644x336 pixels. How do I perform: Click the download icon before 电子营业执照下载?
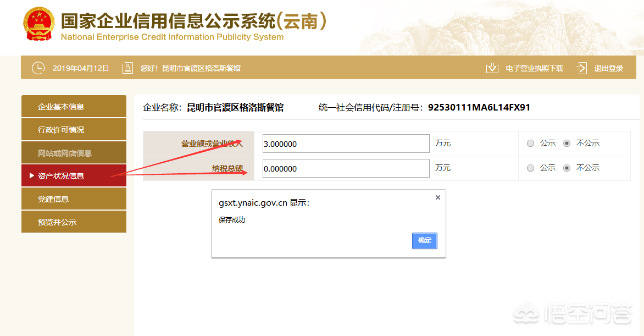[x=492, y=68]
